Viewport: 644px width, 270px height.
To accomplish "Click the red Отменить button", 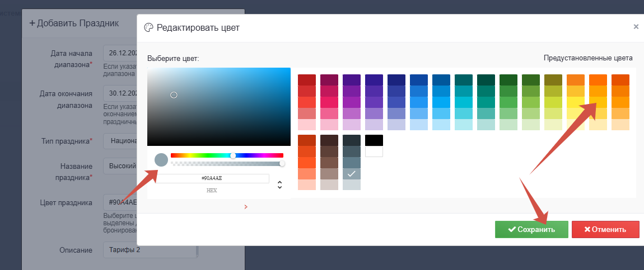I will [x=605, y=229].
